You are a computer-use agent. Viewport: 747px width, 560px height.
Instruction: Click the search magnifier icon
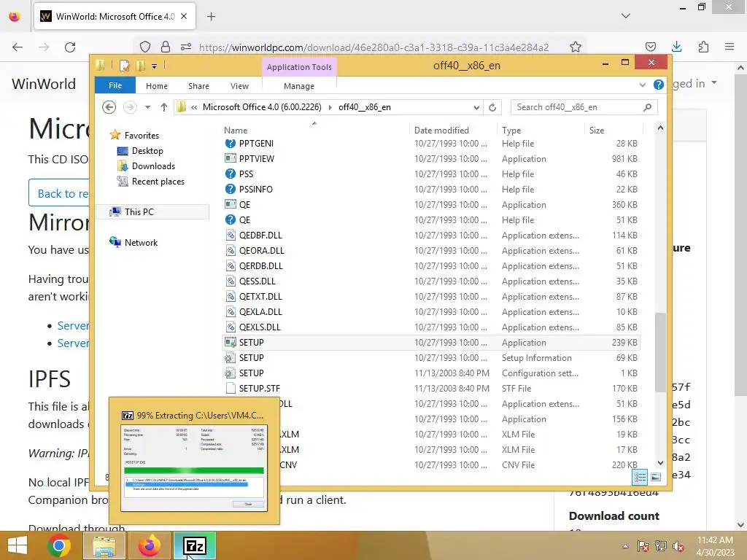pos(647,107)
